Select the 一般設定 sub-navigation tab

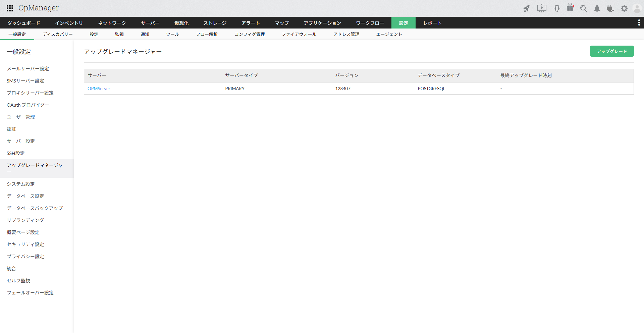coord(17,34)
